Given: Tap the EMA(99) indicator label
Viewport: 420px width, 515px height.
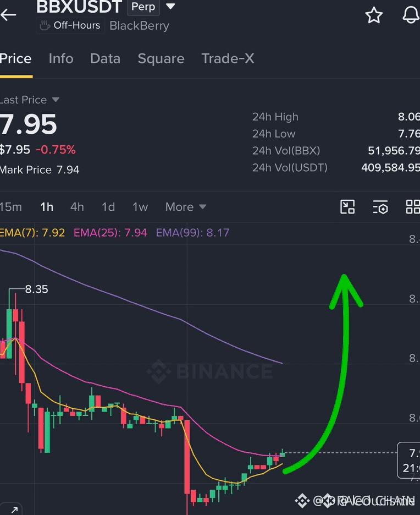Looking at the screenshot, I should click(x=192, y=233).
